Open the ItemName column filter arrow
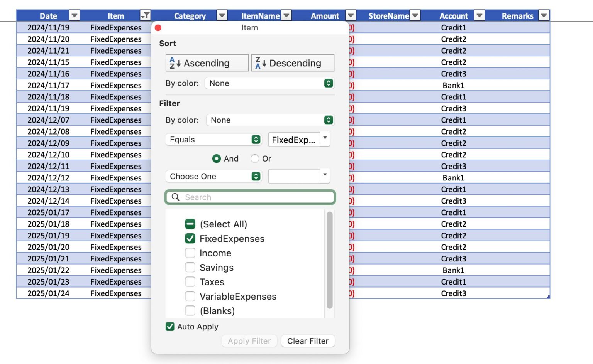 point(286,15)
